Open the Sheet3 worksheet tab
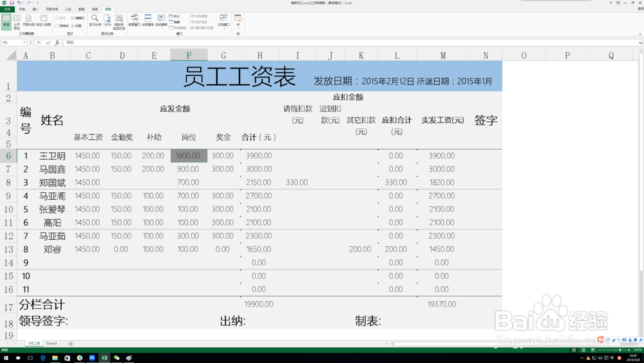The image size is (644, 363). 52,344
